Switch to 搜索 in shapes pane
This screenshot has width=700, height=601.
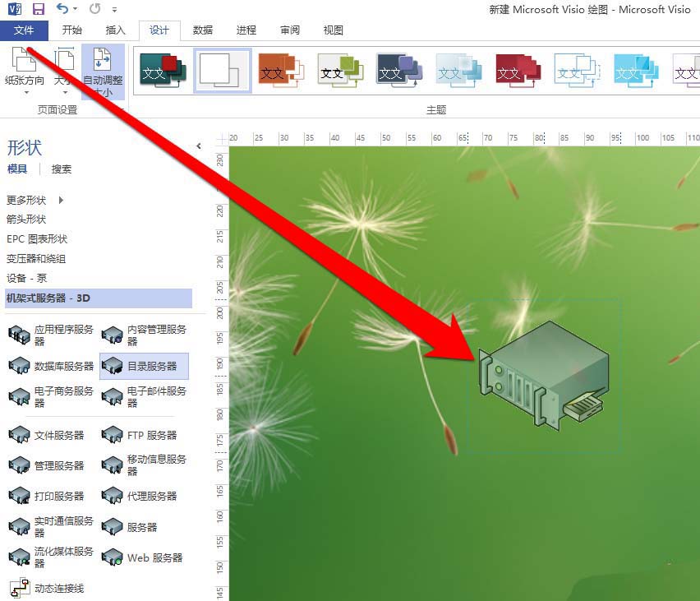click(61, 169)
